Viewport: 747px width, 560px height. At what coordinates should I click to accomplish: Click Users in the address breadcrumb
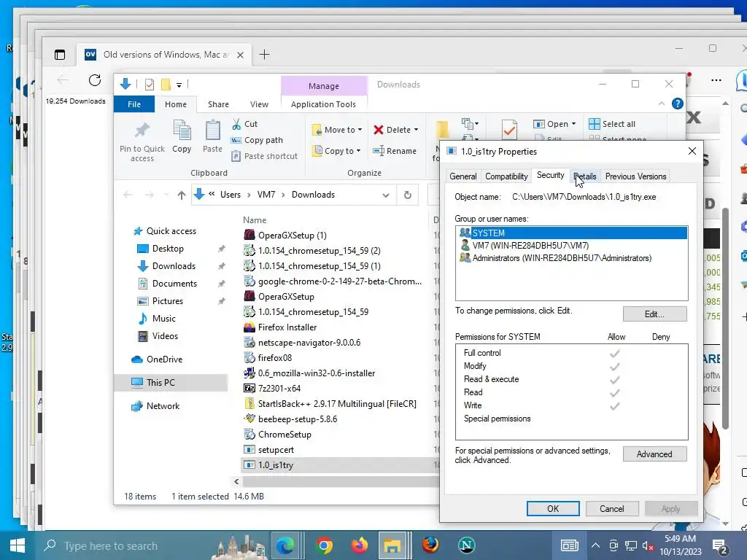coord(230,195)
